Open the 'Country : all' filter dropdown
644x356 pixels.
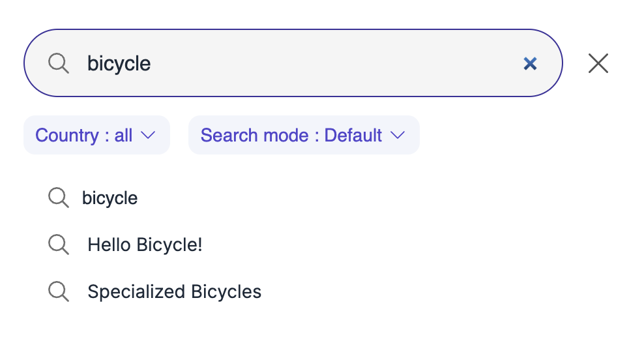tap(96, 135)
